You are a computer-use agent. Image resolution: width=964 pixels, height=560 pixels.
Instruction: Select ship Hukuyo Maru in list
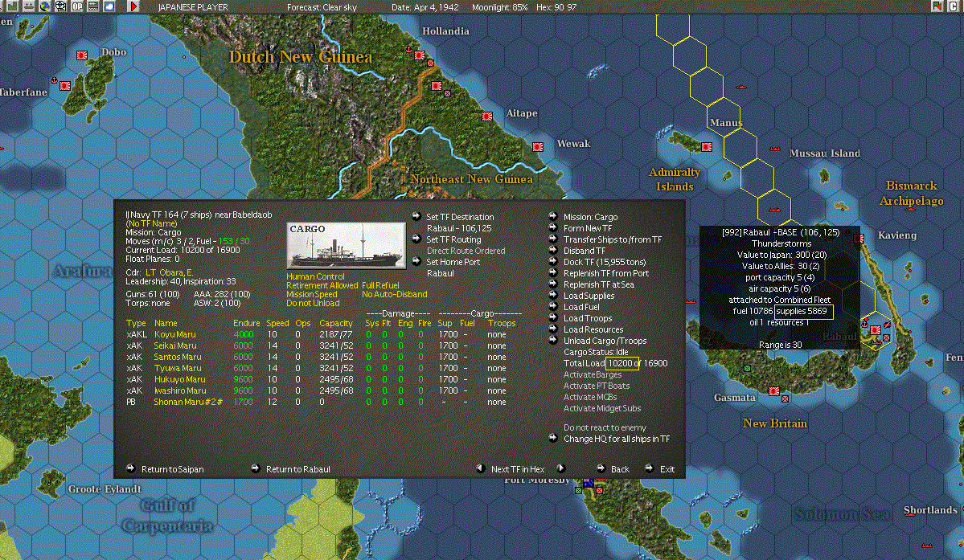[x=179, y=379]
